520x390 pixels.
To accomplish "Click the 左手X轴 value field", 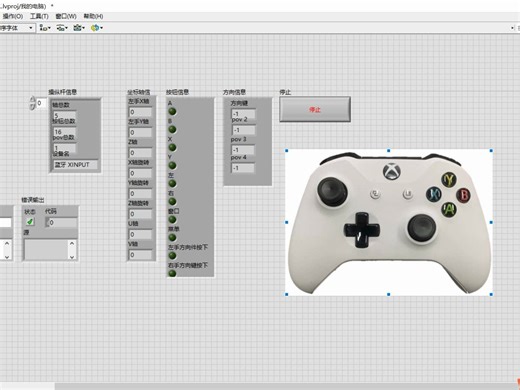I will [140, 112].
